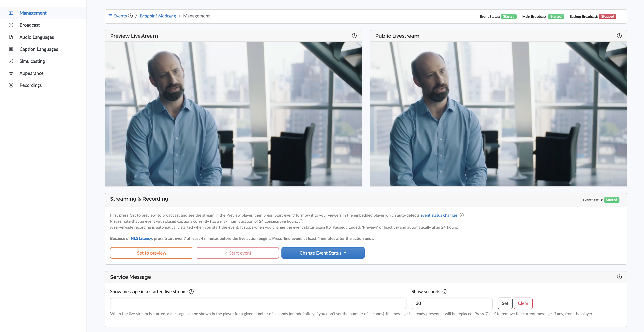
Task: Open the Recordings section
Action: click(x=43, y=85)
